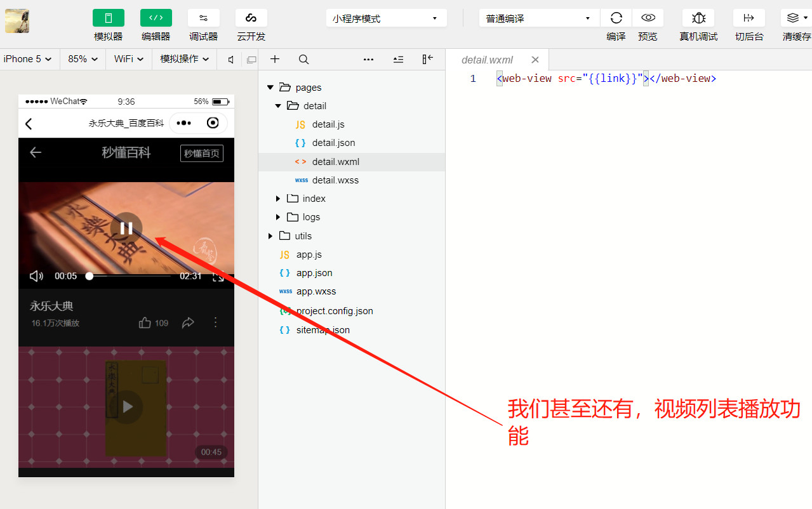Toggle the simulator panel (模拟器)
Viewport: 812px width, 509px height.
click(x=109, y=18)
